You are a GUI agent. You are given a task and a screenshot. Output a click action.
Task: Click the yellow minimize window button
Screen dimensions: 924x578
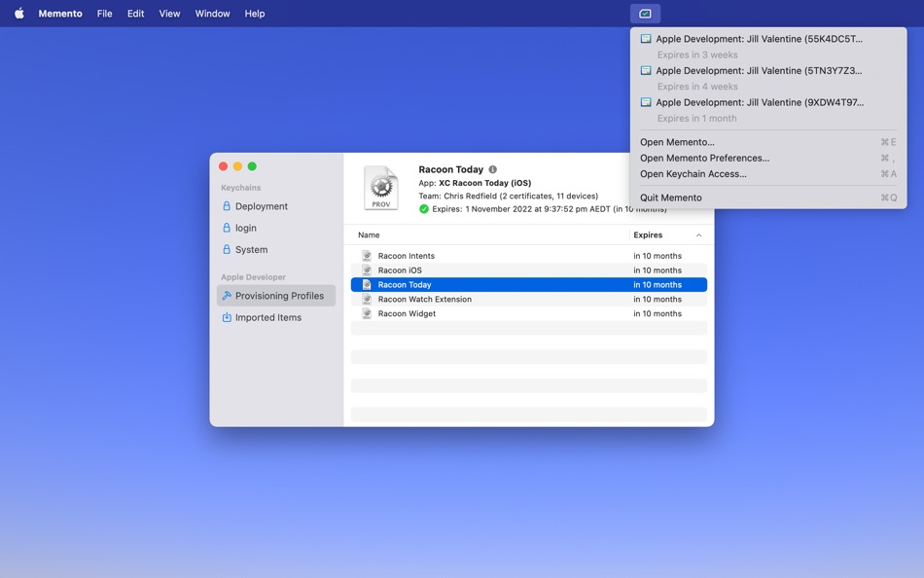point(237,166)
